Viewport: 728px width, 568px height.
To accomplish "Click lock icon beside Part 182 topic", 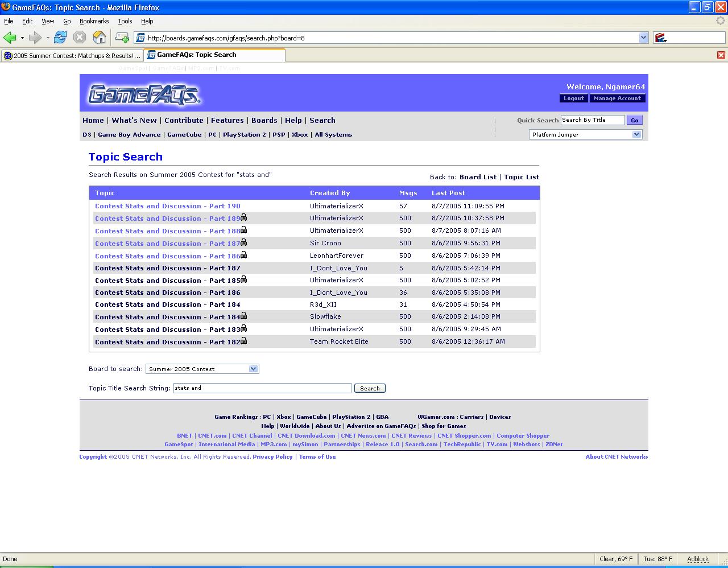I will pyautogui.click(x=243, y=341).
